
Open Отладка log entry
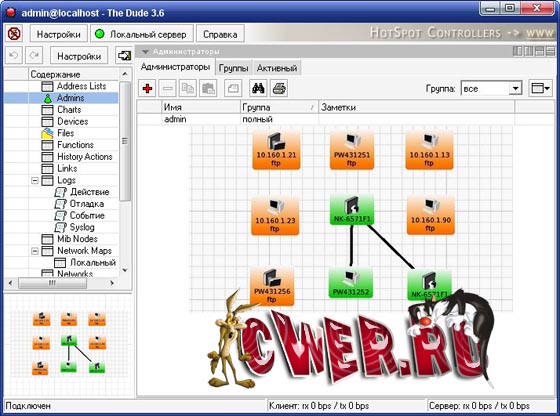click(87, 204)
